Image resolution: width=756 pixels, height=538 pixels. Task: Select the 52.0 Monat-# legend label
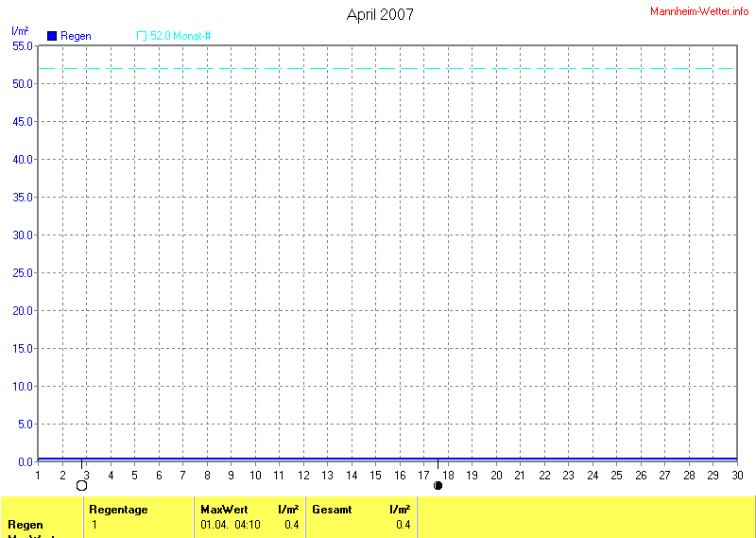point(180,36)
